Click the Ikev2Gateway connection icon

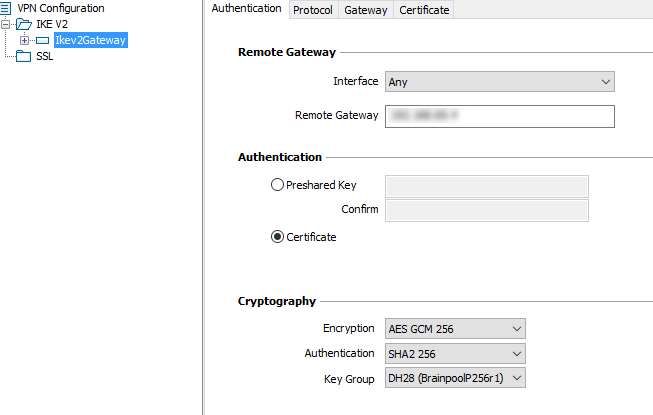[42, 40]
